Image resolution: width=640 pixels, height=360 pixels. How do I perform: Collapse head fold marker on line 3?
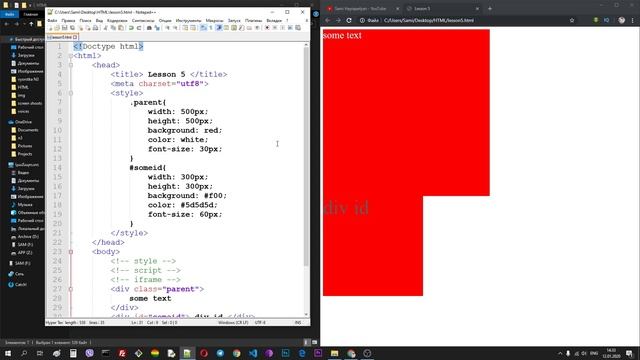click(71, 65)
